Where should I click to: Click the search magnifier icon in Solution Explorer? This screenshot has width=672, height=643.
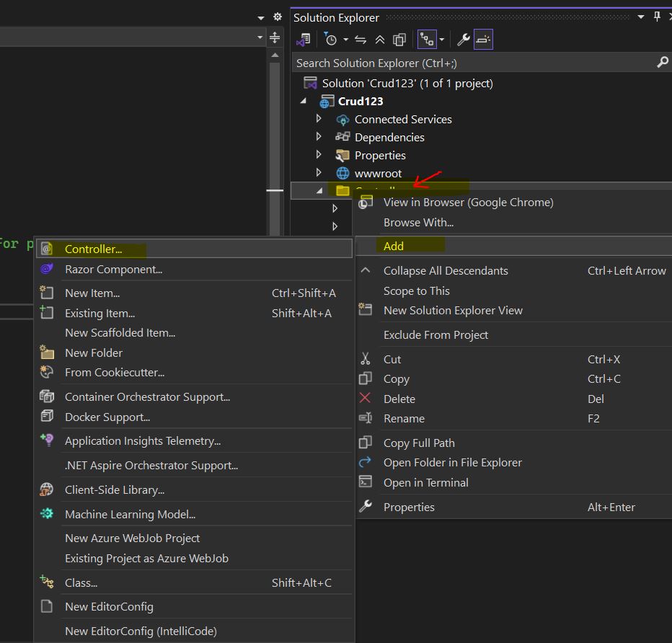[x=663, y=63]
